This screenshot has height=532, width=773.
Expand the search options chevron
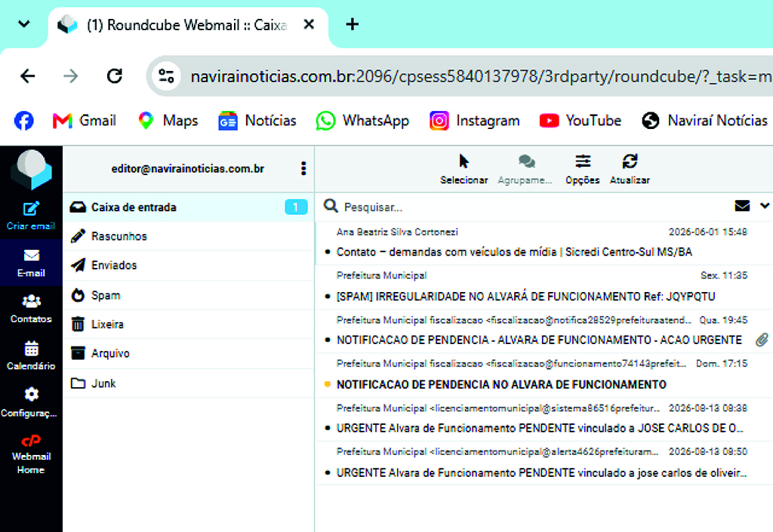click(765, 206)
